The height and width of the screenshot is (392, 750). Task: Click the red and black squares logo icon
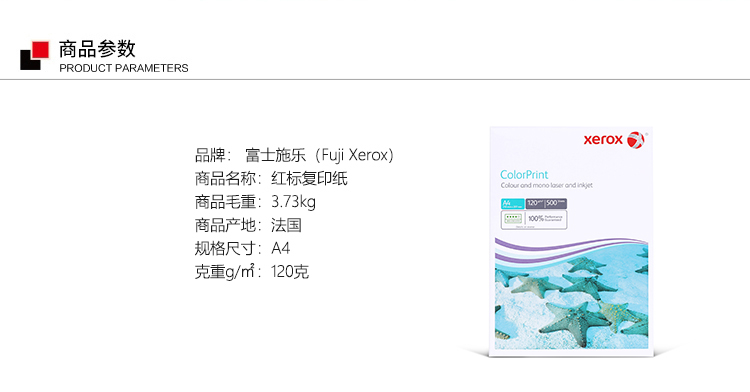[x=34, y=55]
